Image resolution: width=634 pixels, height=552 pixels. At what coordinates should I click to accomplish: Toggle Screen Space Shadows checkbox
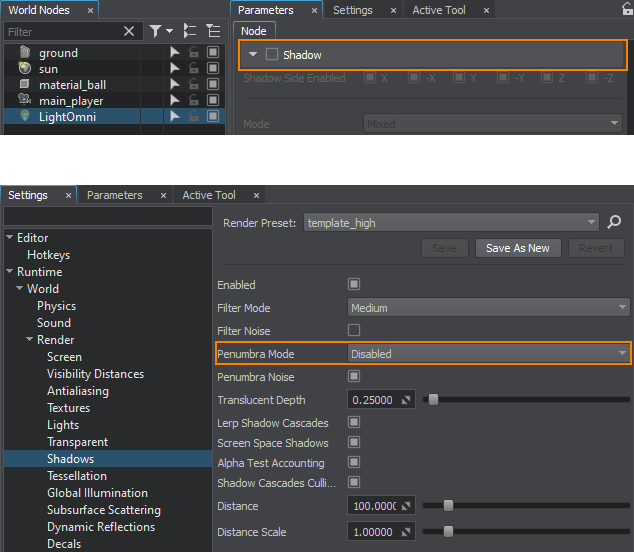click(x=354, y=443)
